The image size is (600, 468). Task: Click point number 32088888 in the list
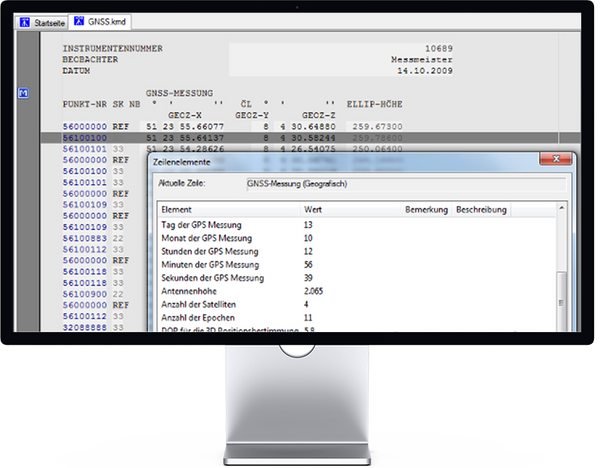tap(85, 326)
